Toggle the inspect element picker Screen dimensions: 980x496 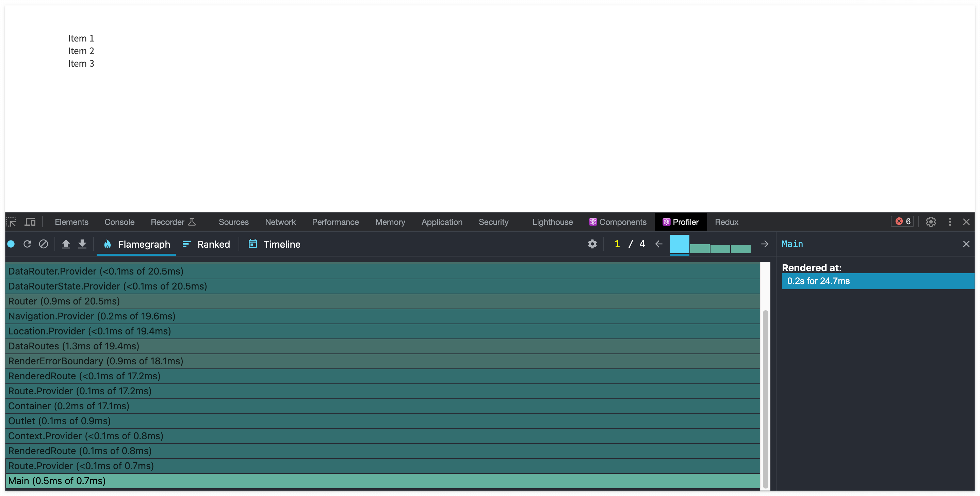tap(11, 222)
